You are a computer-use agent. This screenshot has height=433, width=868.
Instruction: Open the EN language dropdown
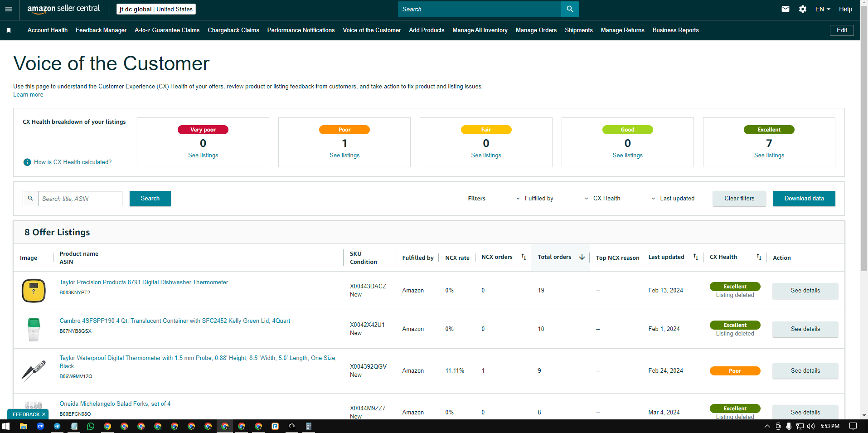click(823, 9)
